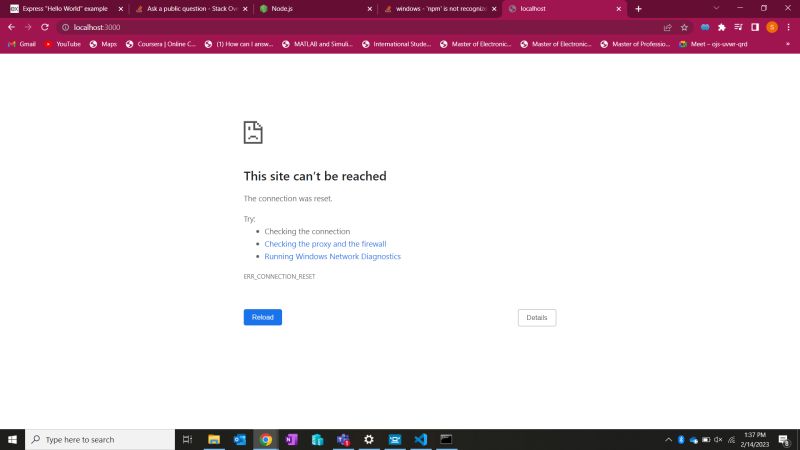Open the International Students bookmark
Screen dimensions: 800x450
397,44
